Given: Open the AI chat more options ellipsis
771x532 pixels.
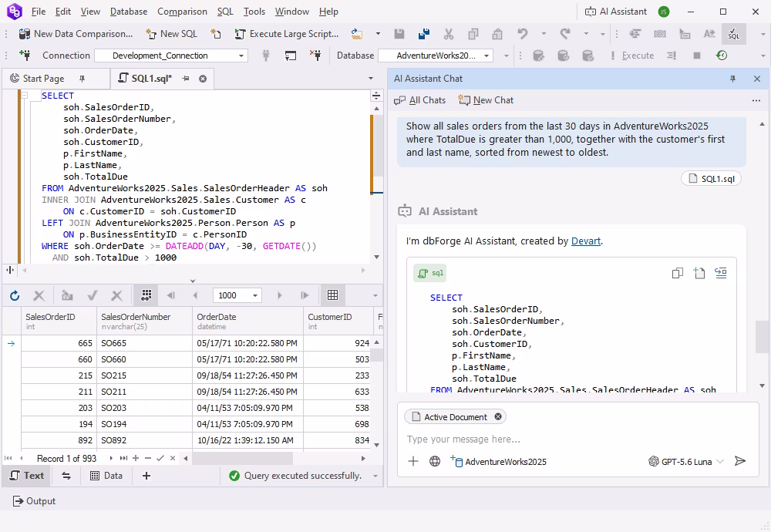Looking at the screenshot, I should (x=756, y=100).
